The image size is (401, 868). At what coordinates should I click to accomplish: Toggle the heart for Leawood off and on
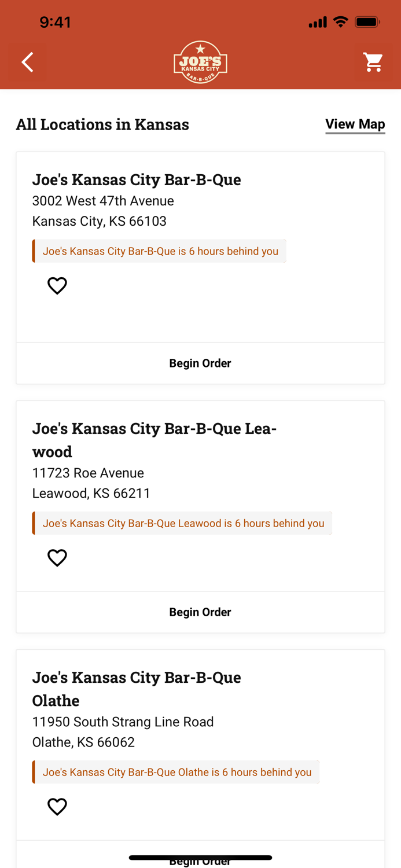57,557
